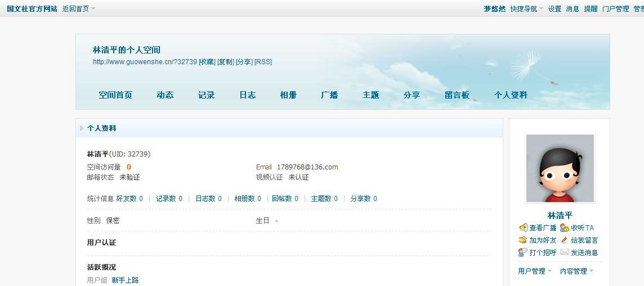
Task: Open 相册数 0 statistic link
Action: coord(248,199)
